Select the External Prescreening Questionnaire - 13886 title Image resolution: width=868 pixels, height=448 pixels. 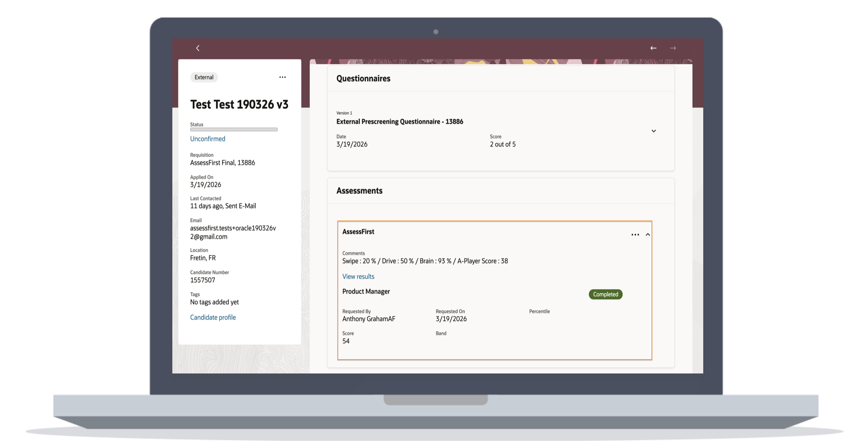tap(399, 122)
